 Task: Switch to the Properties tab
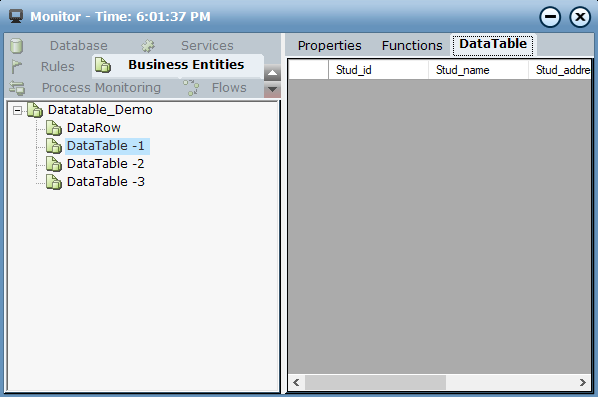tap(330, 45)
